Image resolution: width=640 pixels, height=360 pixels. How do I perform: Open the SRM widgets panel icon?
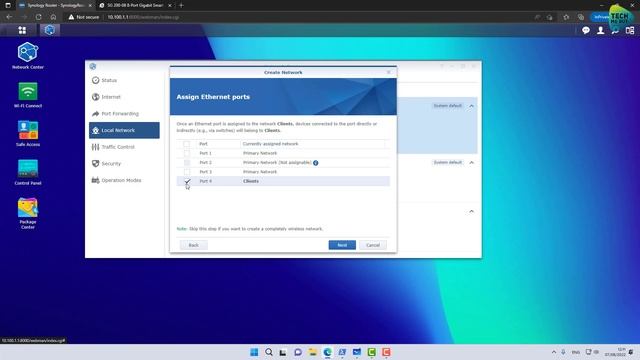630,30
